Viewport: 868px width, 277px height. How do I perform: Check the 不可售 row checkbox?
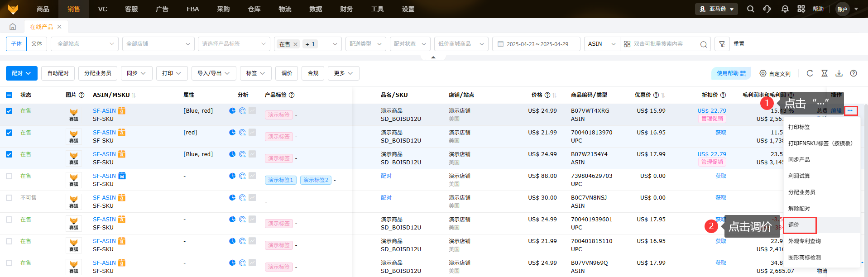9,198
